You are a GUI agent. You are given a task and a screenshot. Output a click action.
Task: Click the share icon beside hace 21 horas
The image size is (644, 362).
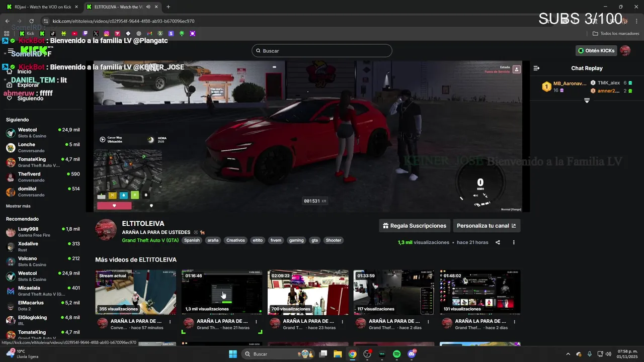click(498, 242)
